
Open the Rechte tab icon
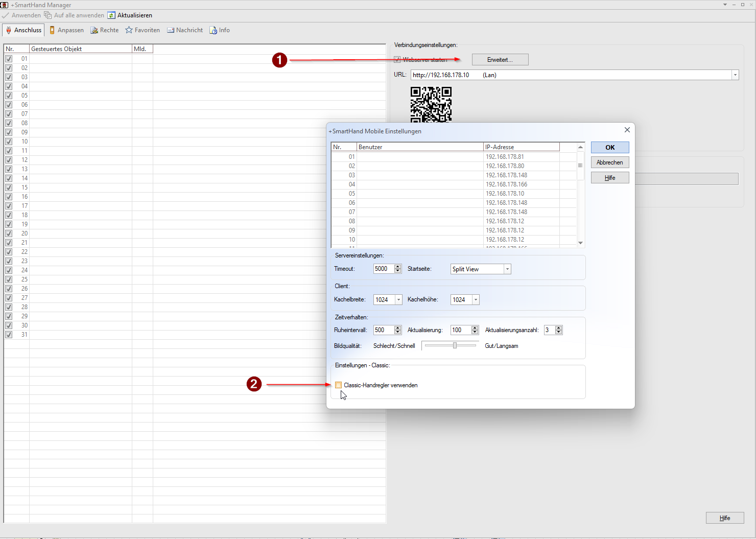click(94, 30)
